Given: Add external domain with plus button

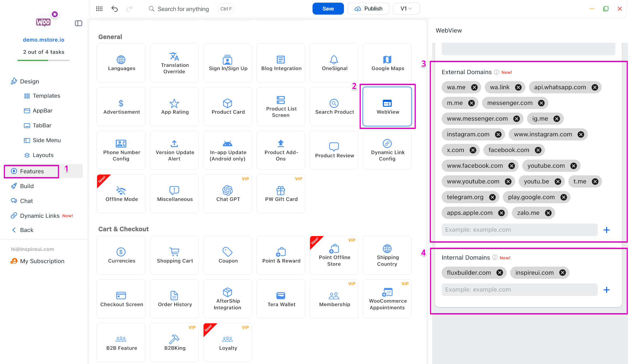Looking at the screenshot, I should click(x=607, y=230).
